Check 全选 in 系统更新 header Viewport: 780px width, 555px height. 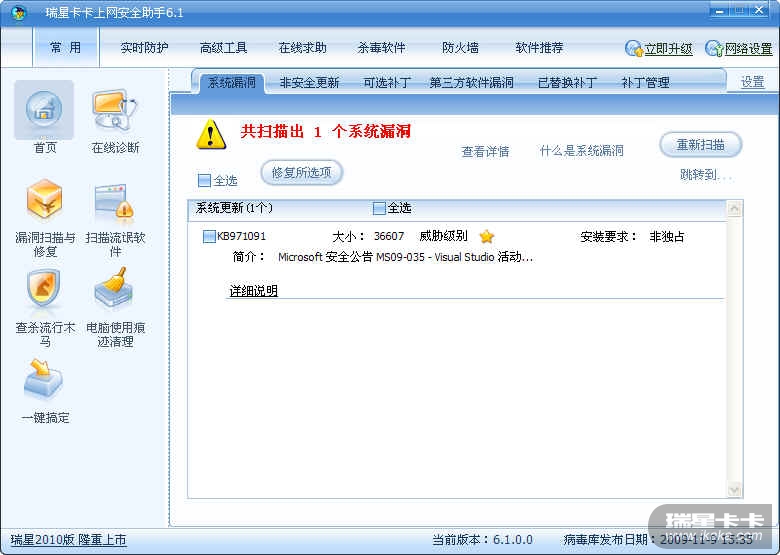(x=379, y=208)
